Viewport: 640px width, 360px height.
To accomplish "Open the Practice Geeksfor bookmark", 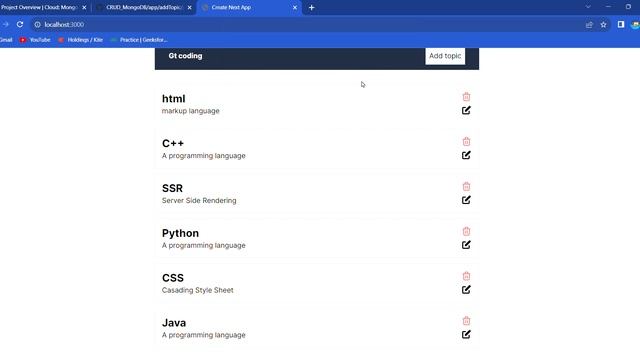I will coord(139,40).
